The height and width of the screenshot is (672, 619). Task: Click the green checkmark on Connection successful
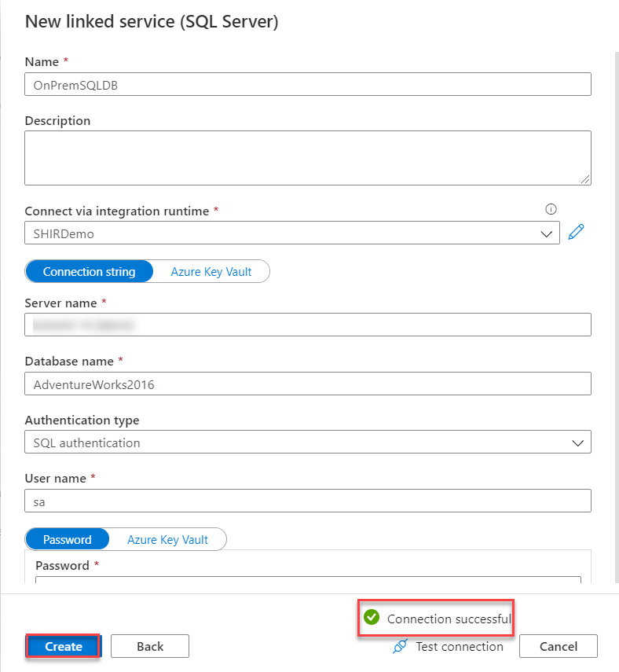(x=371, y=618)
